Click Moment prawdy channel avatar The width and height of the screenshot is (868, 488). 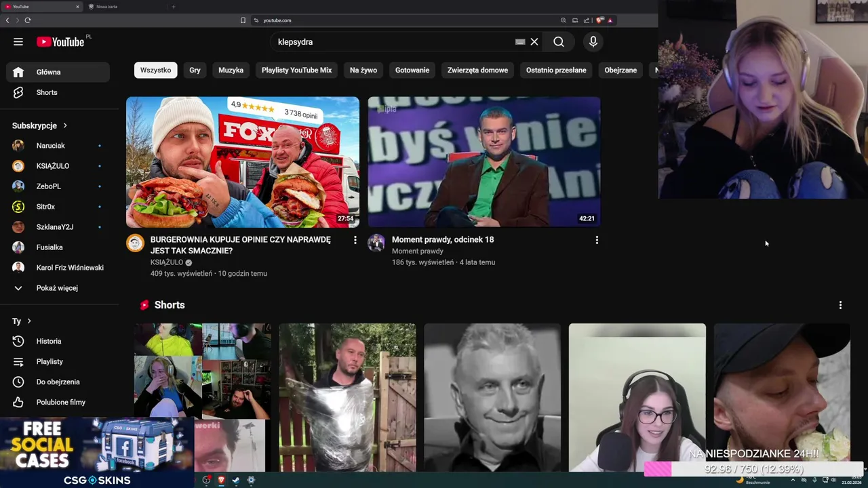click(376, 243)
